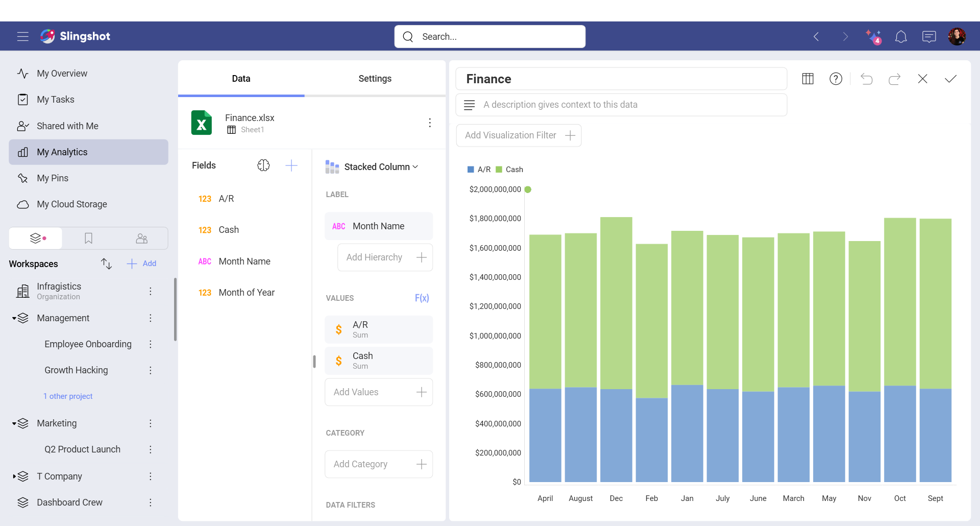Switch to the people view
Image resolution: width=980 pixels, height=526 pixels.
tap(141, 238)
